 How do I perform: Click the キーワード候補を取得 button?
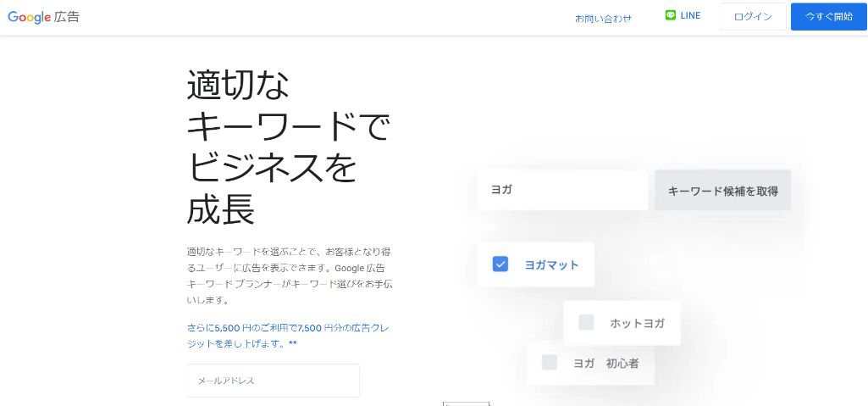pyautogui.click(x=723, y=190)
